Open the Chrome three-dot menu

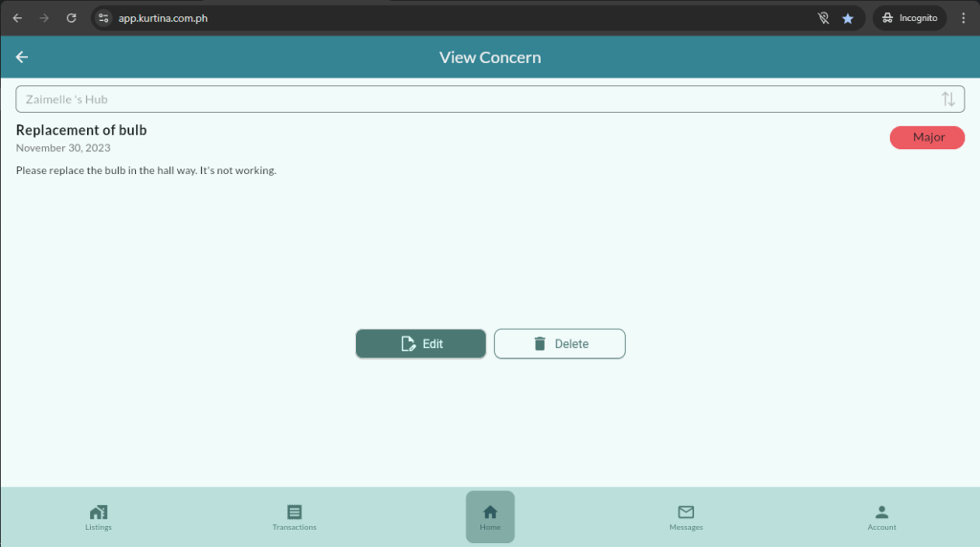[x=963, y=18]
